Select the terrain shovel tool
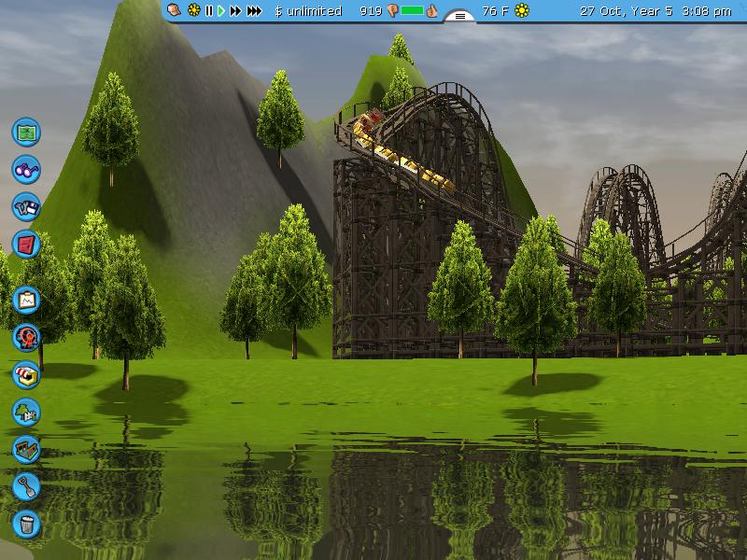The width and height of the screenshot is (747, 560). 26,486
